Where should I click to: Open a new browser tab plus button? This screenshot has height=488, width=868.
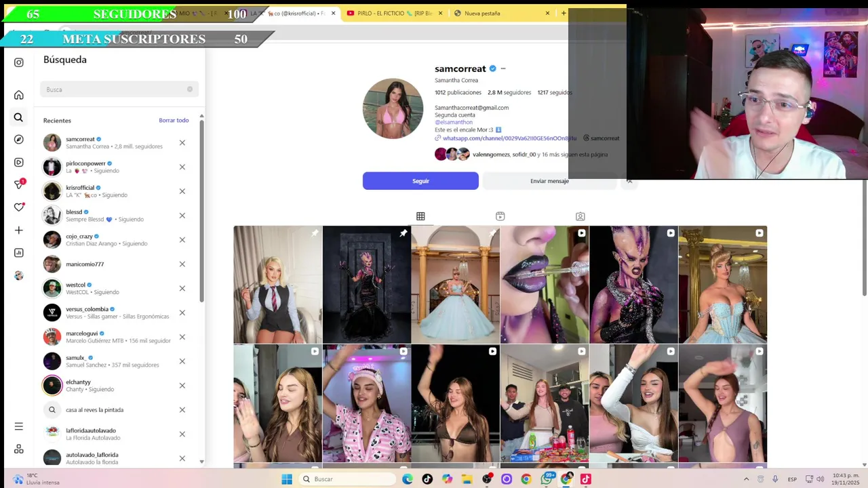click(x=563, y=13)
